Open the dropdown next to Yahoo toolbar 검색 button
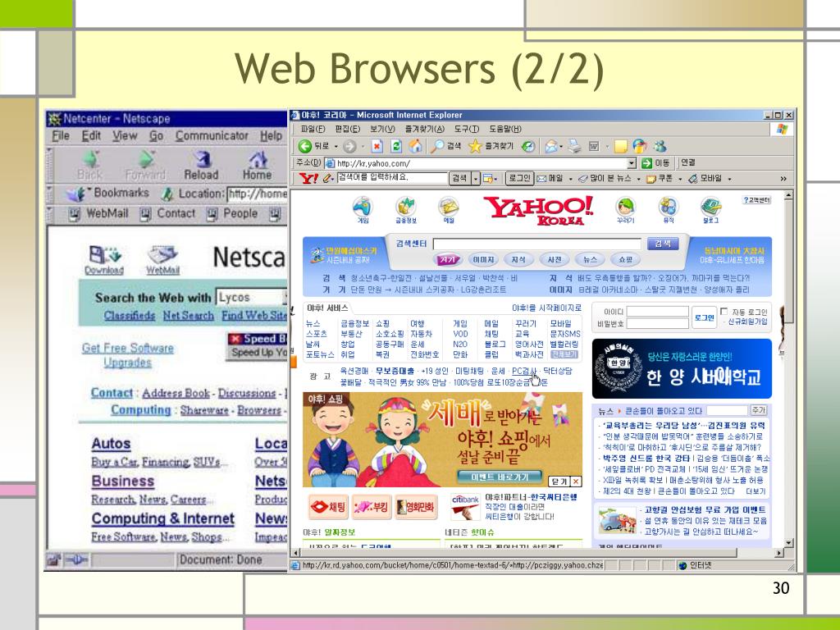 (x=475, y=178)
